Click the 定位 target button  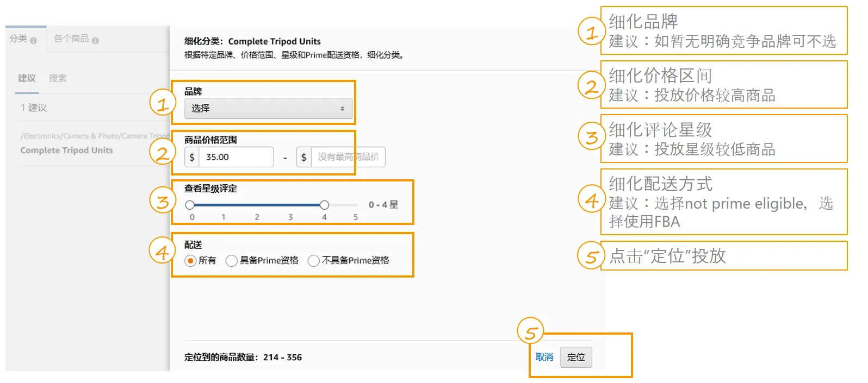coord(576,357)
